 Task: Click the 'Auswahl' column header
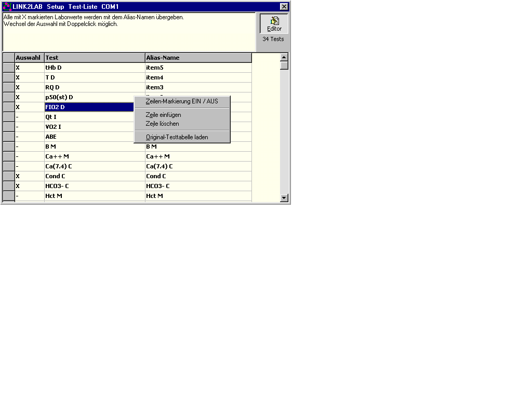(29, 58)
